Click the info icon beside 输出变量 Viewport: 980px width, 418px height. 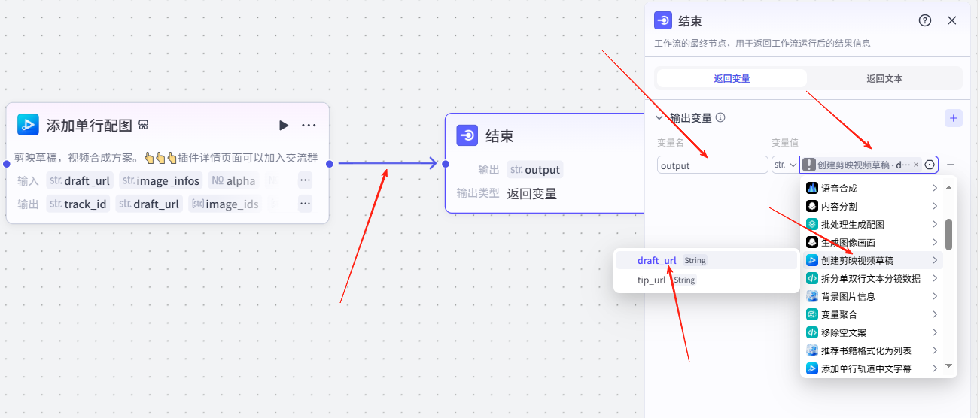point(720,118)
